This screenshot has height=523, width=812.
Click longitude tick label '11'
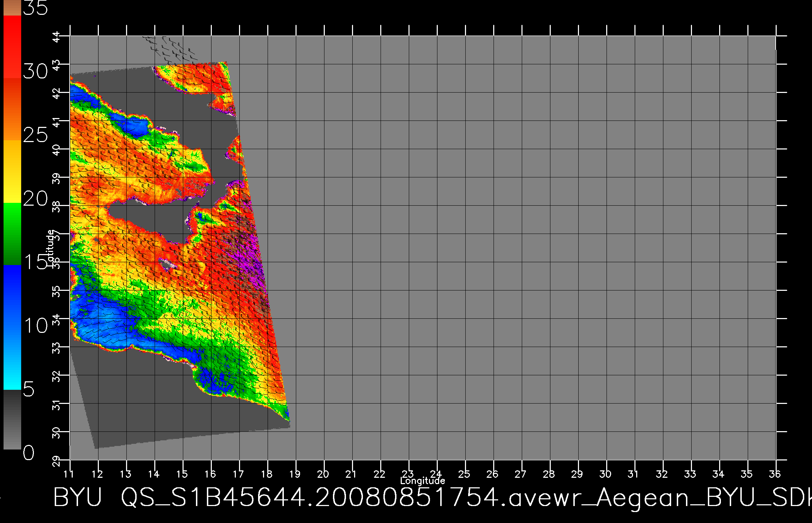coord(69,474)
